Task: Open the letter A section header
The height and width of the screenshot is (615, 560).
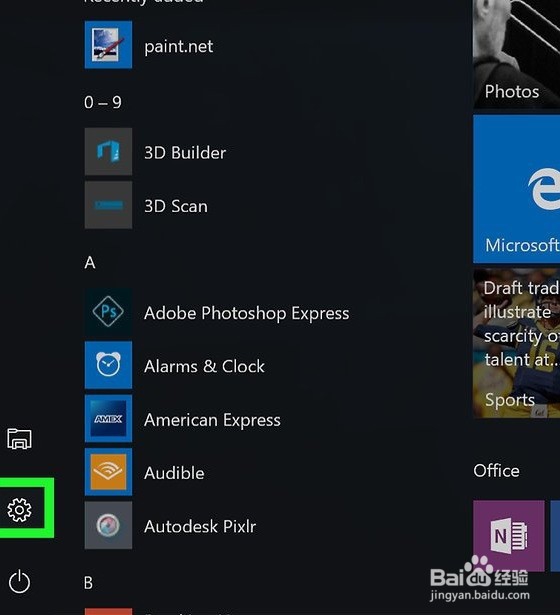Action: click(x=90, y=263)
